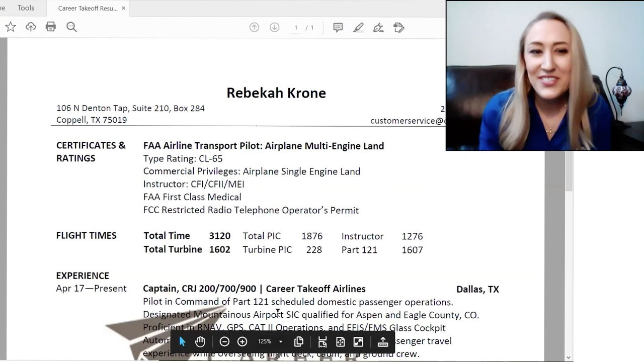Click the zoom out minus button
Screen dimensions: 644x362
[224, 342]
